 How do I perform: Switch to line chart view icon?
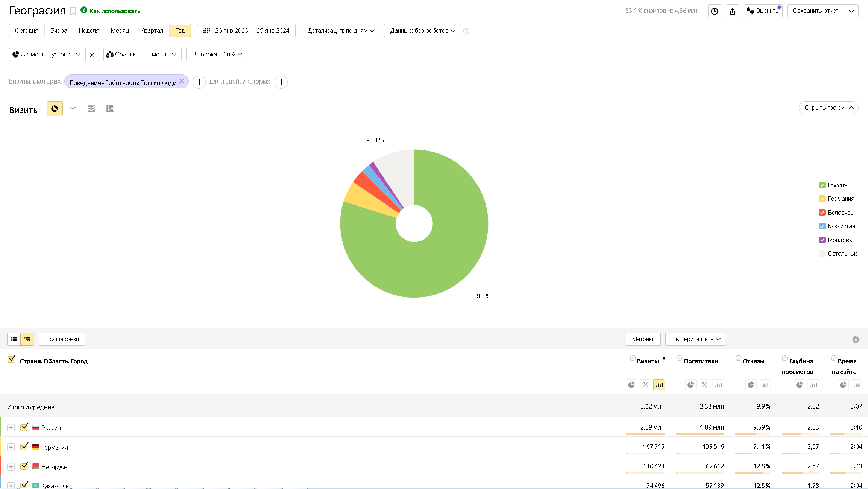click(73, 109)
